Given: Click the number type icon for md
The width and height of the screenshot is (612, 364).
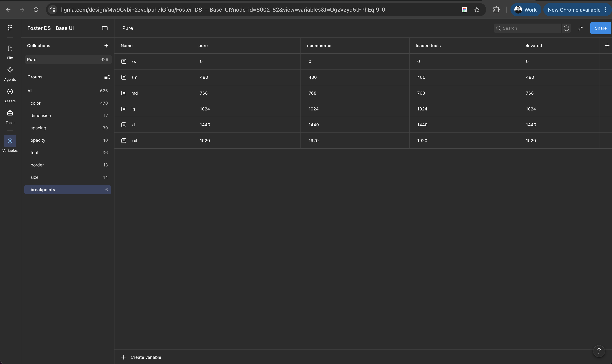Looking at the screenshot, I should point(124,93).
